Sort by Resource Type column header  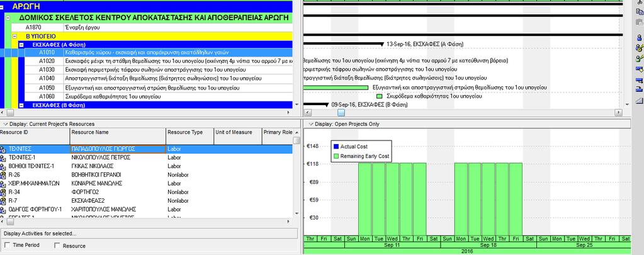click(190, 136)
